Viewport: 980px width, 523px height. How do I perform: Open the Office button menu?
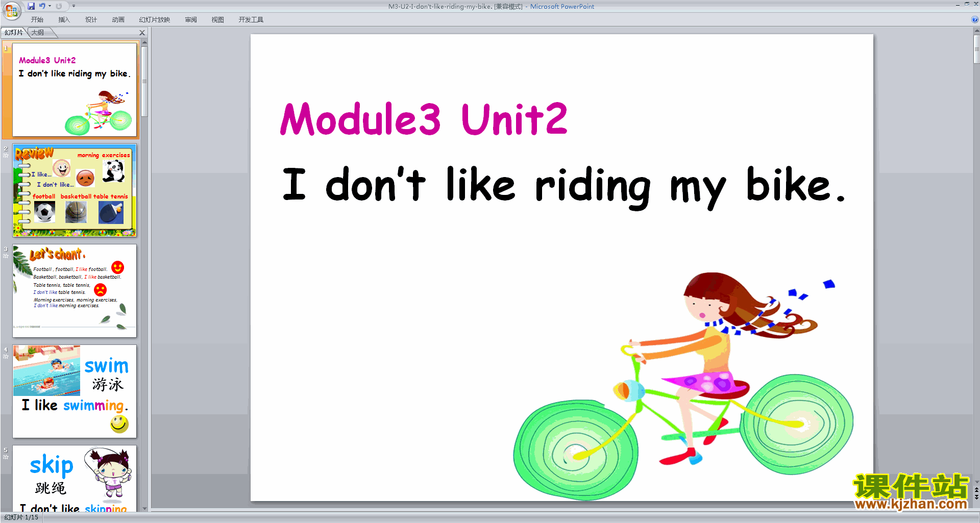11,10
